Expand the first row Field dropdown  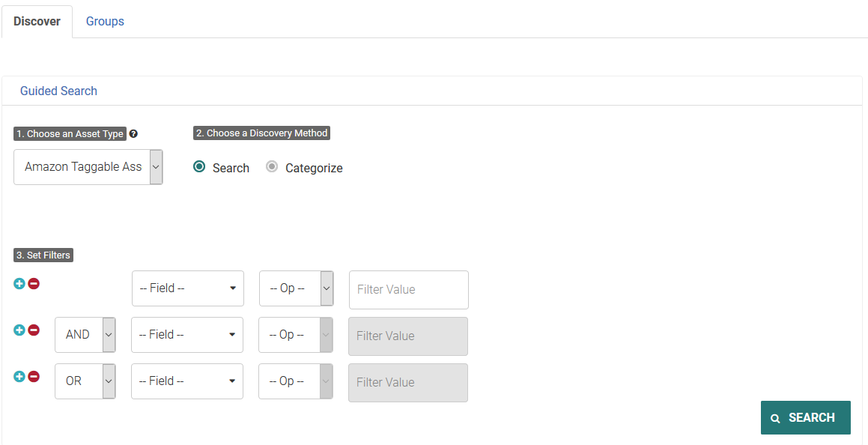click(x=187, y=288)
